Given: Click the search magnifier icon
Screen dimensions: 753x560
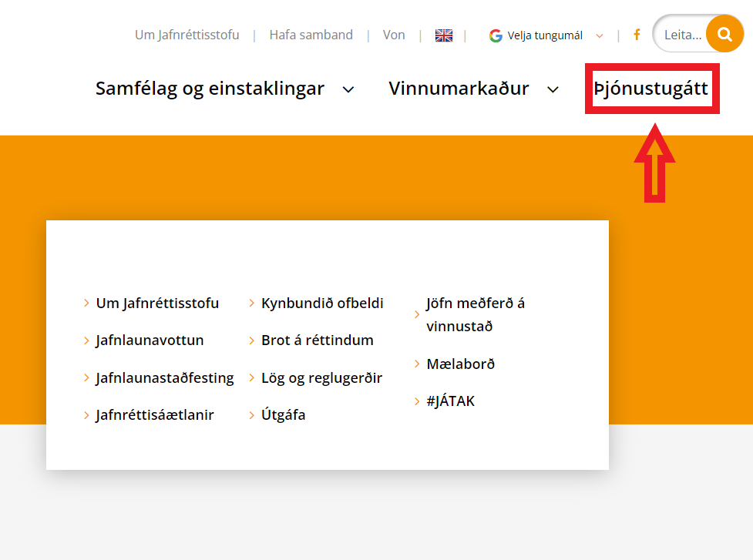Looking at the screenshot, I should (724, 34).
